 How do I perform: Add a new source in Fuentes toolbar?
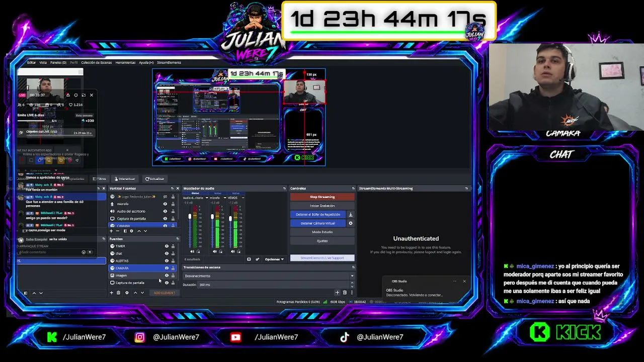pyautogui.click(x=111, y=293)
